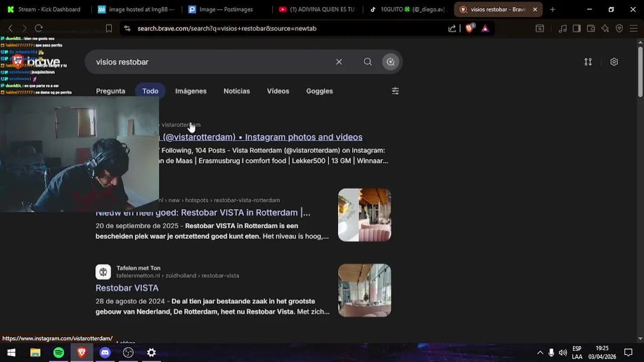Click the ESP LAA language indicator

(x=577, y=352)
